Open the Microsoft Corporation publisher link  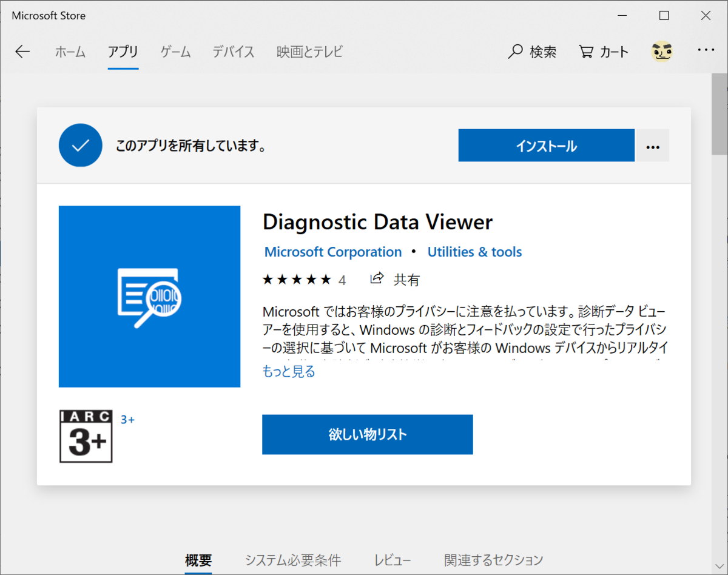click(333, 252)
